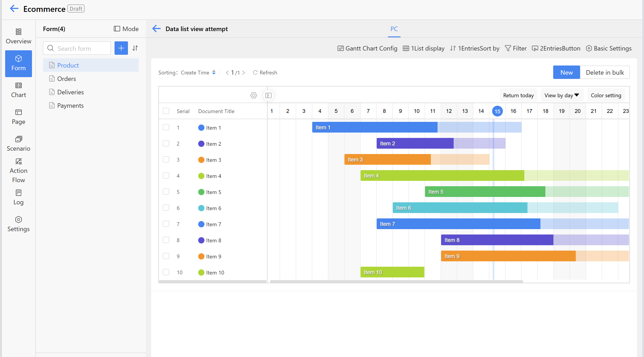Collapse the list panel with the panel-toggle icon

(268, 95)
